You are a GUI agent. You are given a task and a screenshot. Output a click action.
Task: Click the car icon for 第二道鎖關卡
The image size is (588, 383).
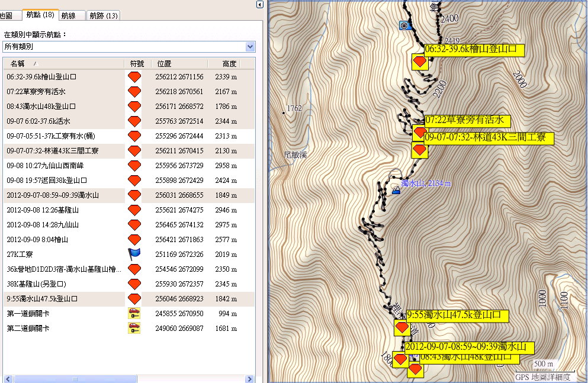tap(134, 328)
